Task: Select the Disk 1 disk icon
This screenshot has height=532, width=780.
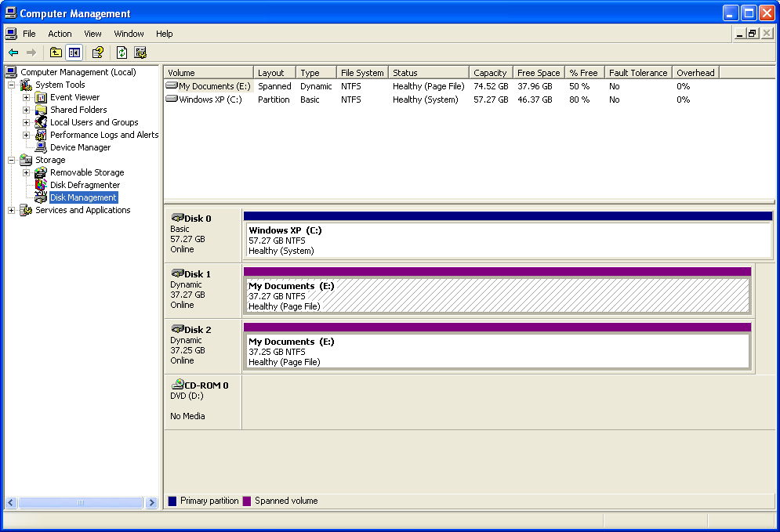Action: tap(177, 273)
